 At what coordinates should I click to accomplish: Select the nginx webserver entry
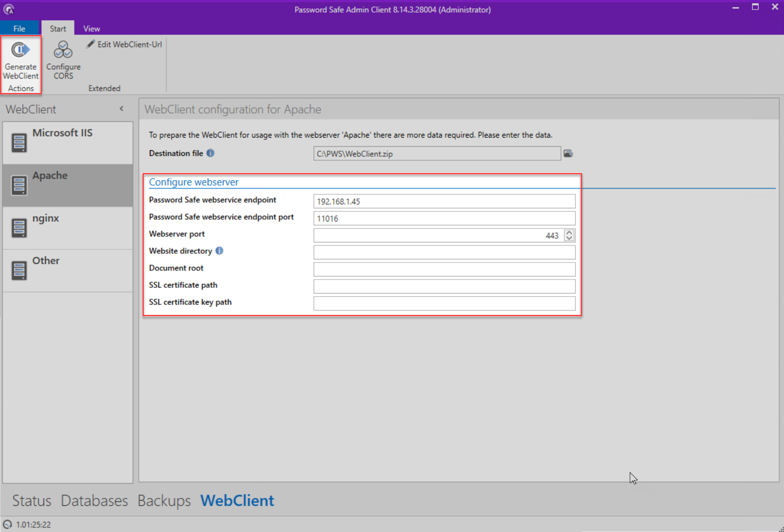point(68,228)
